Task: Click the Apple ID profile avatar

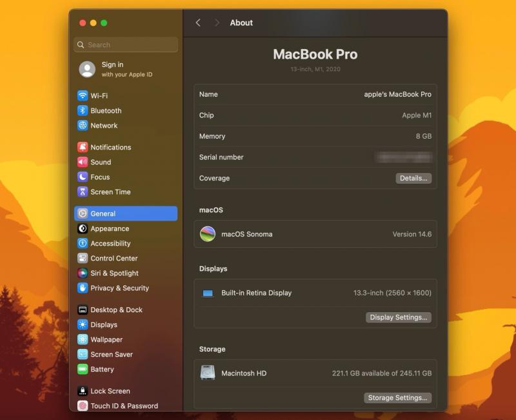Action: tap(87, 69)
